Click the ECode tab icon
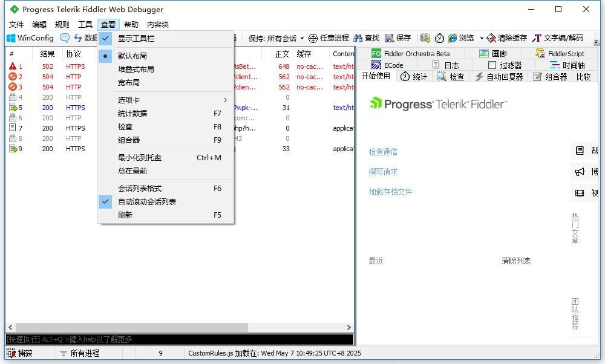This screenshot has height=364, width=605. (376, 65)
